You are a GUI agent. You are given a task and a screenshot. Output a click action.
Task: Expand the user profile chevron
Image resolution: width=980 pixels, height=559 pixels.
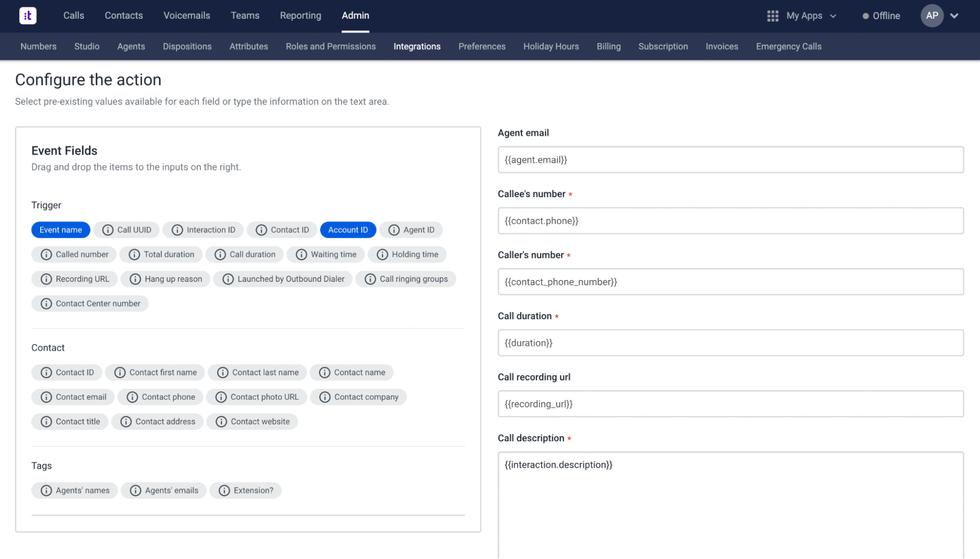tap(954, 16)
